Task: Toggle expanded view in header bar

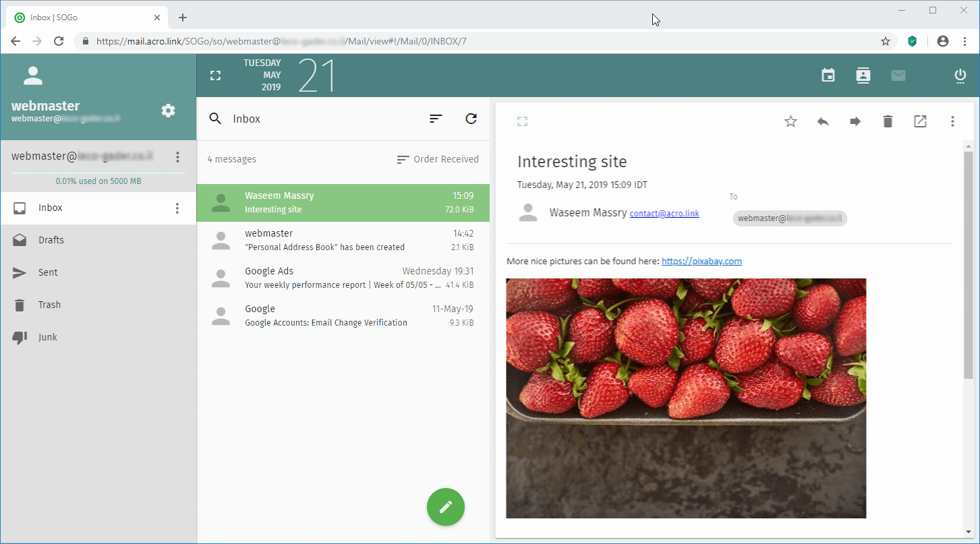Action: 215,75
